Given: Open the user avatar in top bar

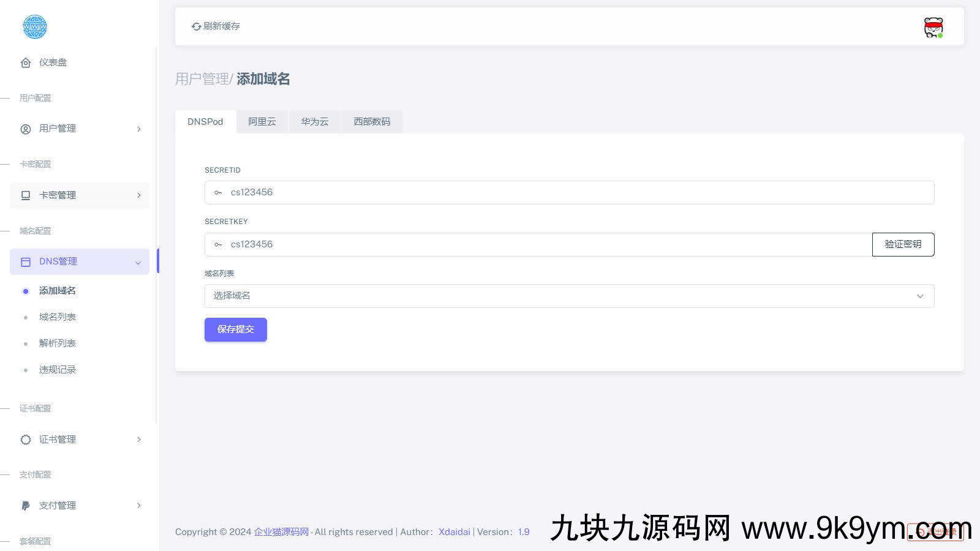Looking at the screenshot, I should [x=933, y=28].
